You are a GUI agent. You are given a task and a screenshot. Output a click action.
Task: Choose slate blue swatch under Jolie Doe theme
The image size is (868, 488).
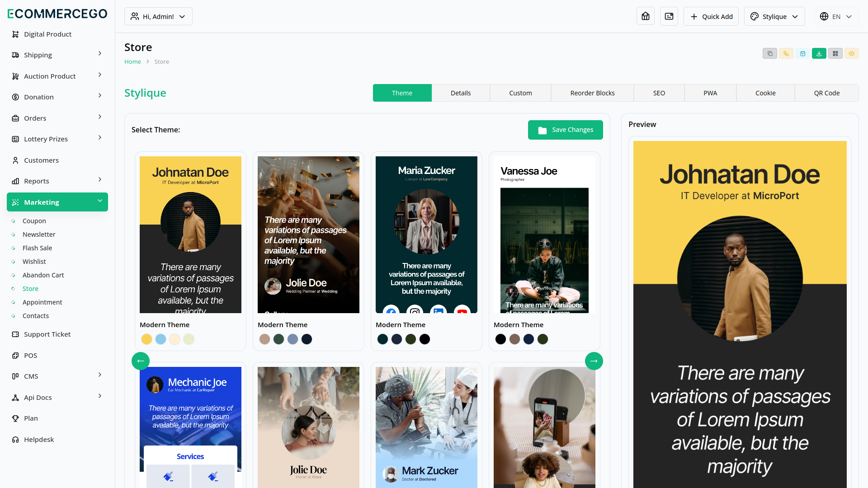(292, 339)
